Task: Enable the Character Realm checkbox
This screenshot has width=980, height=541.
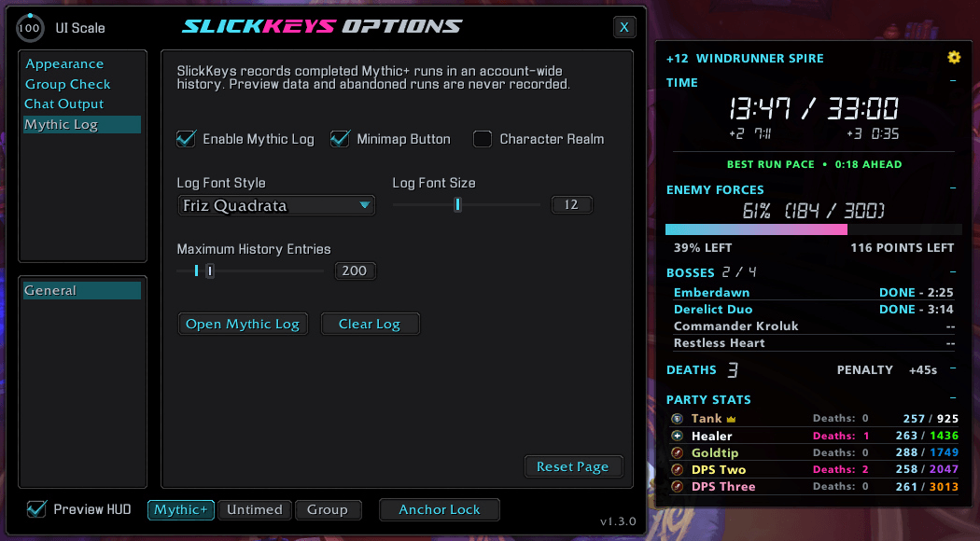Action: [x=482, y=139]
